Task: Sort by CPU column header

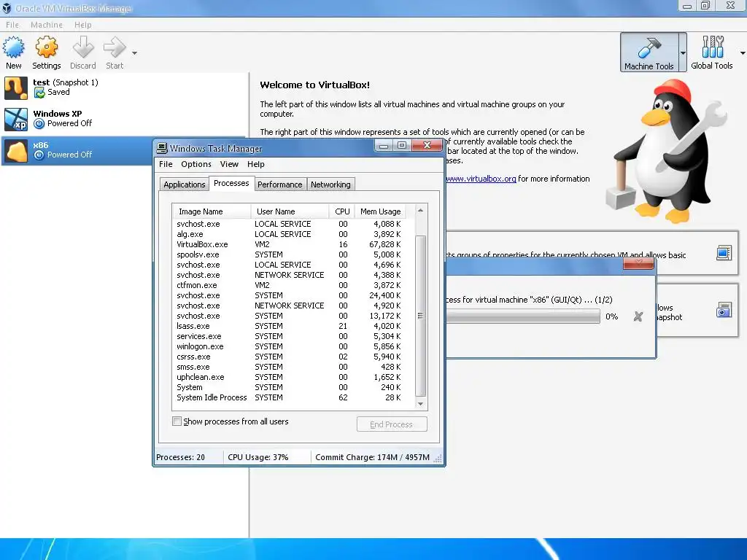Action: coord(342,211)
